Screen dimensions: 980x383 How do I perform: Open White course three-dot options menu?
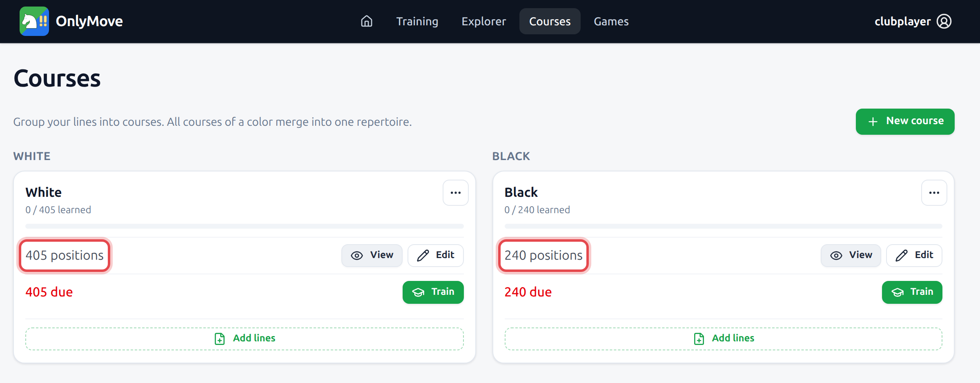[x=456, y=193]
